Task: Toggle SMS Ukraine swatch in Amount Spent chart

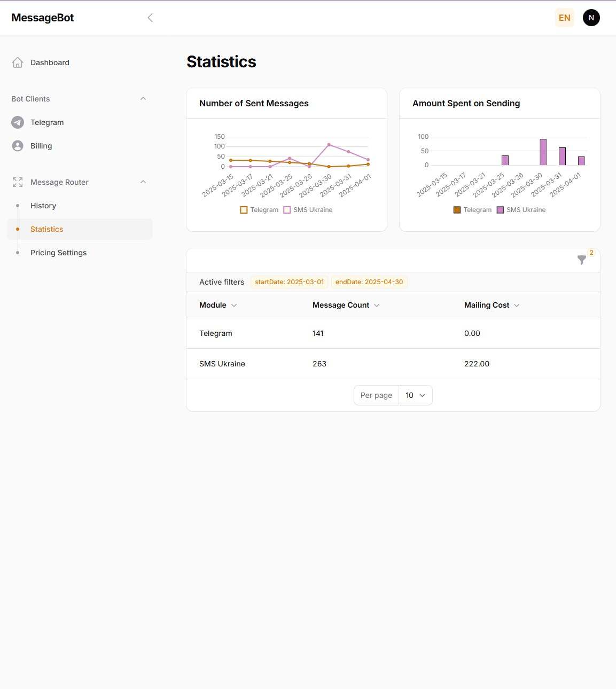Action: click(501, 210)
